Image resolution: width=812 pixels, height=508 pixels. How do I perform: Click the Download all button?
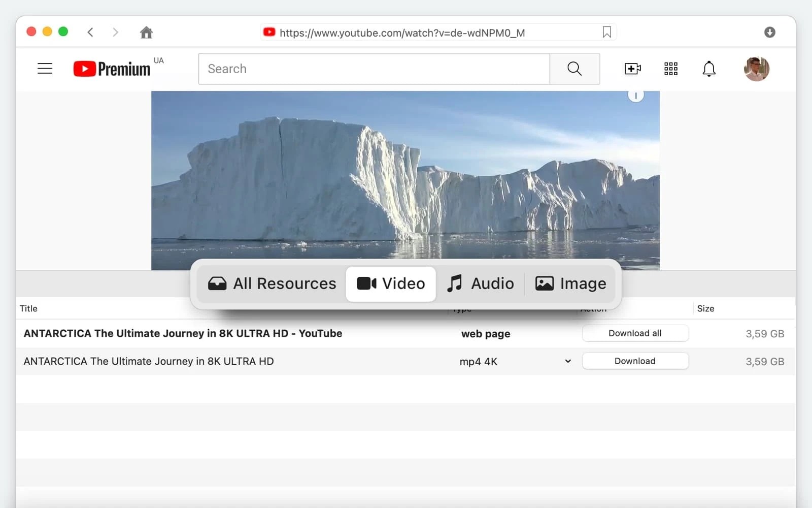(x=635, y=333)
